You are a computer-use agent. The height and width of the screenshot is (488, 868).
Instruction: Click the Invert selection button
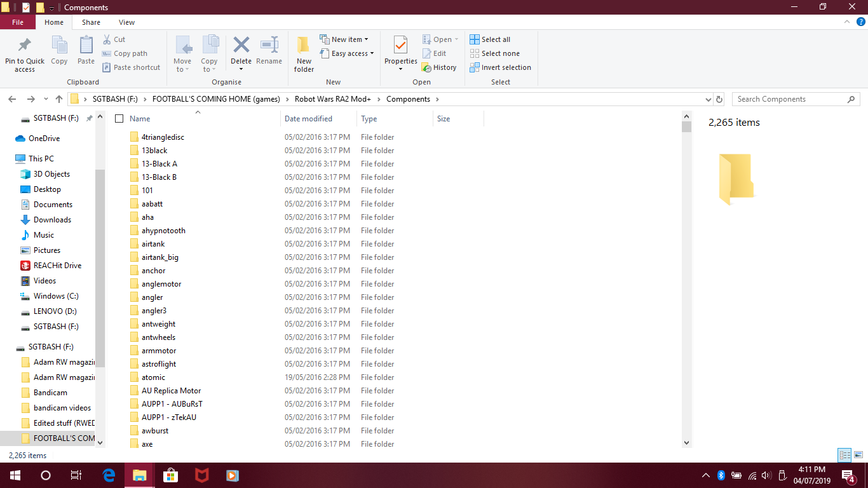(x=500, y=67)
